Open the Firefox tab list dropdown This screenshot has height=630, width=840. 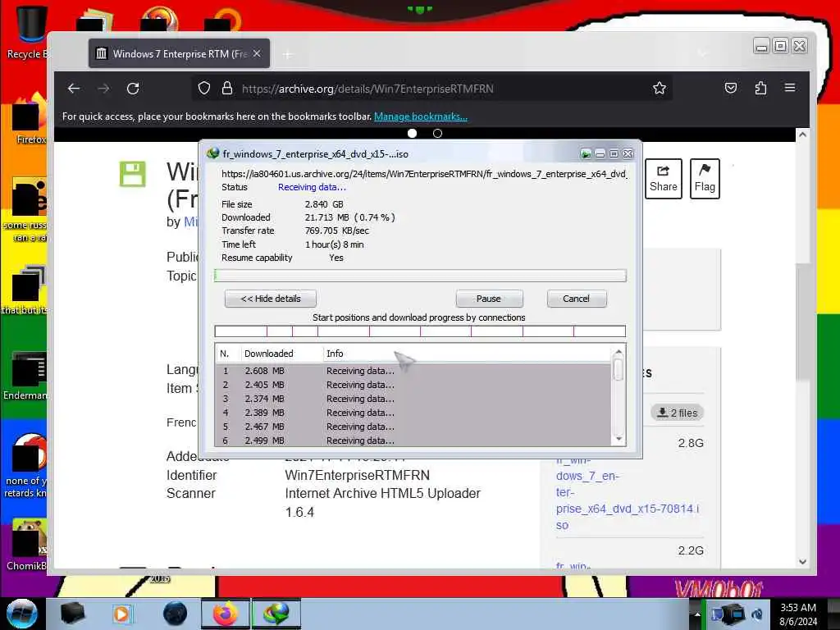click(x=702, y=53)
